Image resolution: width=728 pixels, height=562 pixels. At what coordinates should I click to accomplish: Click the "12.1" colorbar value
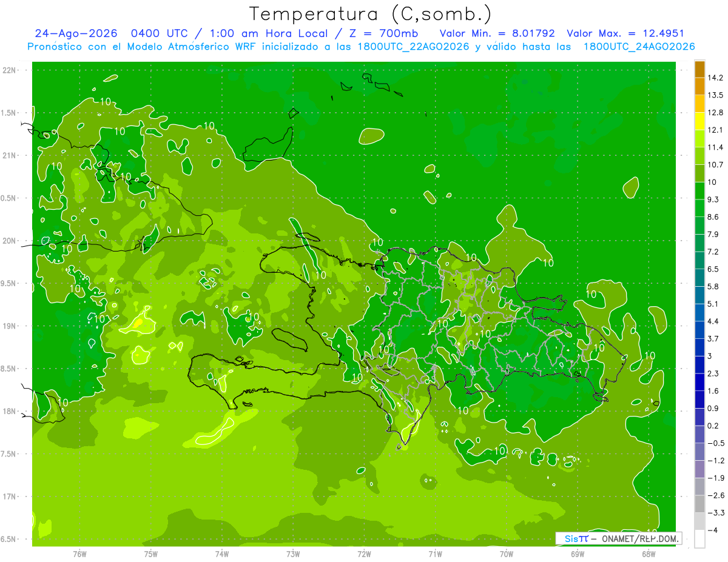coord(716,130)
